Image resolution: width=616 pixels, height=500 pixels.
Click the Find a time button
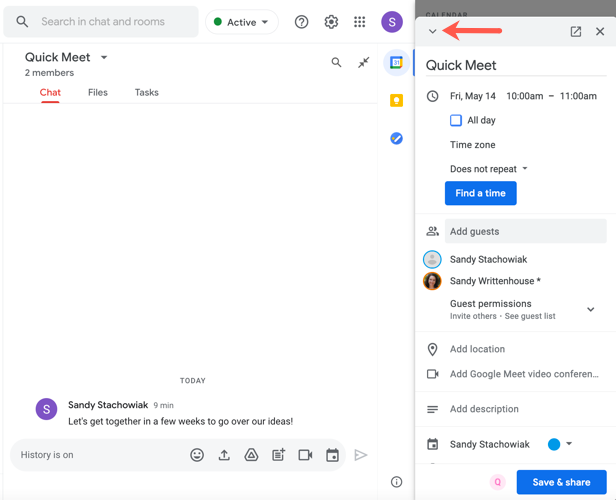pyautogui.click(x=480, y=193)
